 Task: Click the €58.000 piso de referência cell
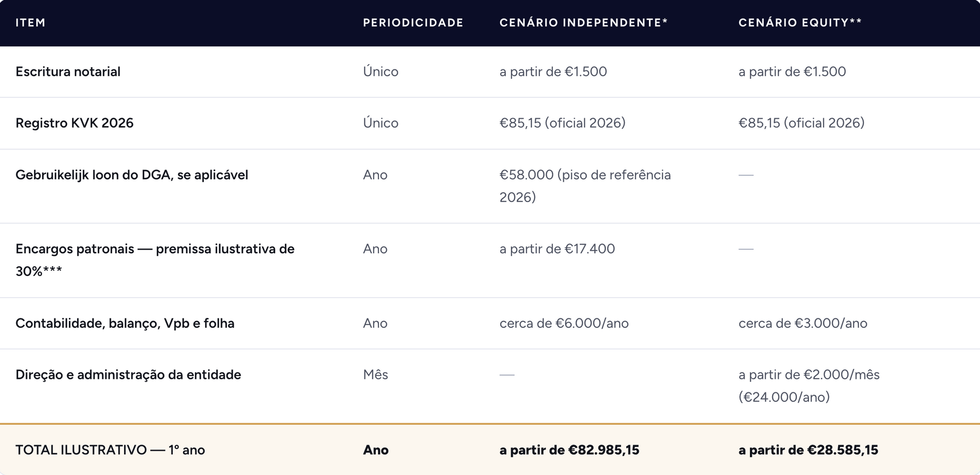[x=585, y=186]
